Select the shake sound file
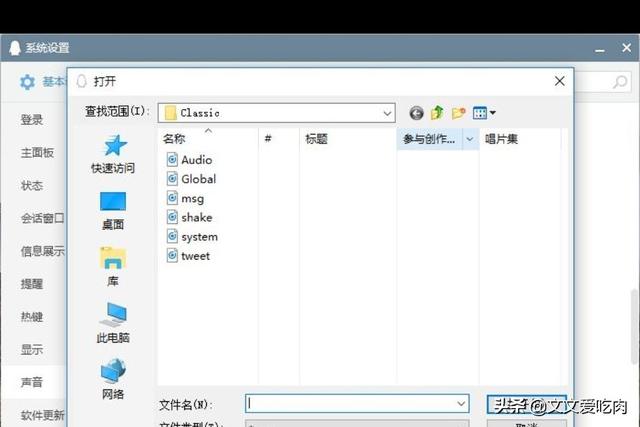 click(x=189, y=217)
